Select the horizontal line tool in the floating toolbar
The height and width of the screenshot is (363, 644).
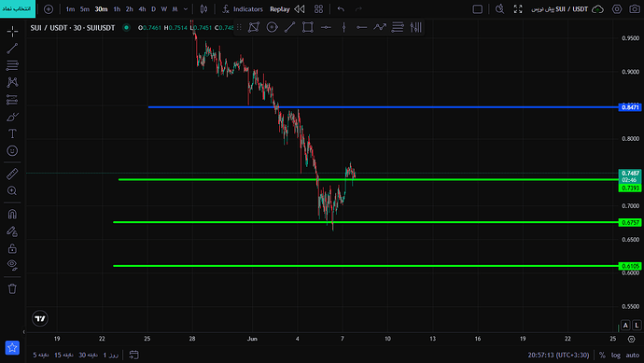[x=326, y=27]
